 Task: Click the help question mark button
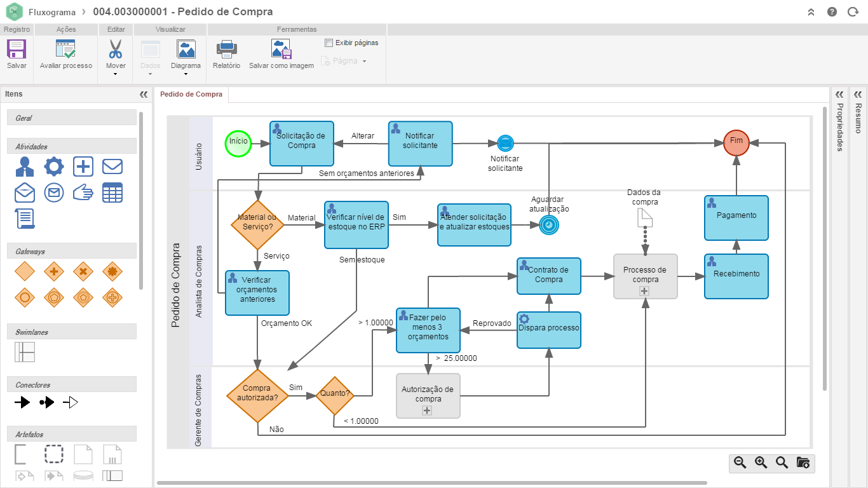832,12
